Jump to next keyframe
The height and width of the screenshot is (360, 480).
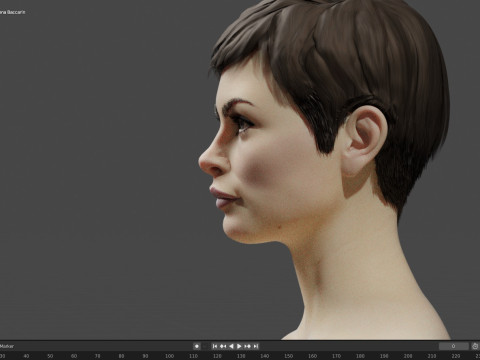pos(247,346)
